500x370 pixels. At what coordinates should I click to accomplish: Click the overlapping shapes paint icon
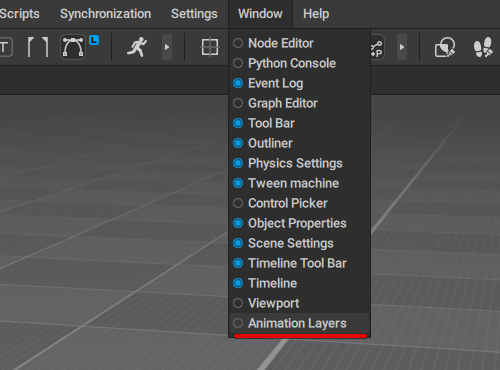[445, 47]
